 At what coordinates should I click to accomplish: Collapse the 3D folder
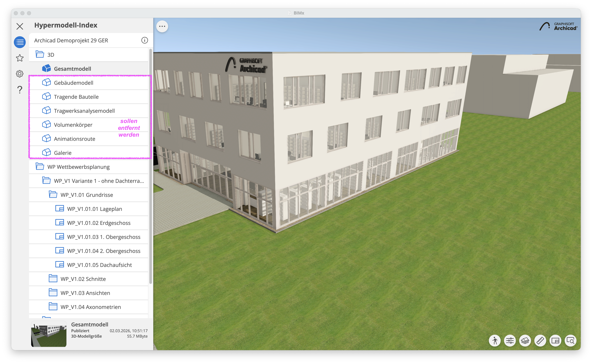pos(40,54)
